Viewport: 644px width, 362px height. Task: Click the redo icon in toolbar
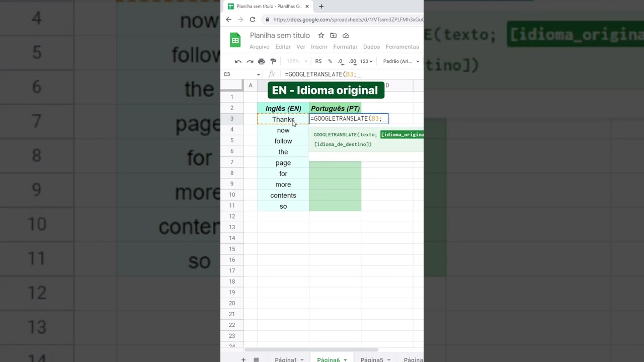point(250,61)
